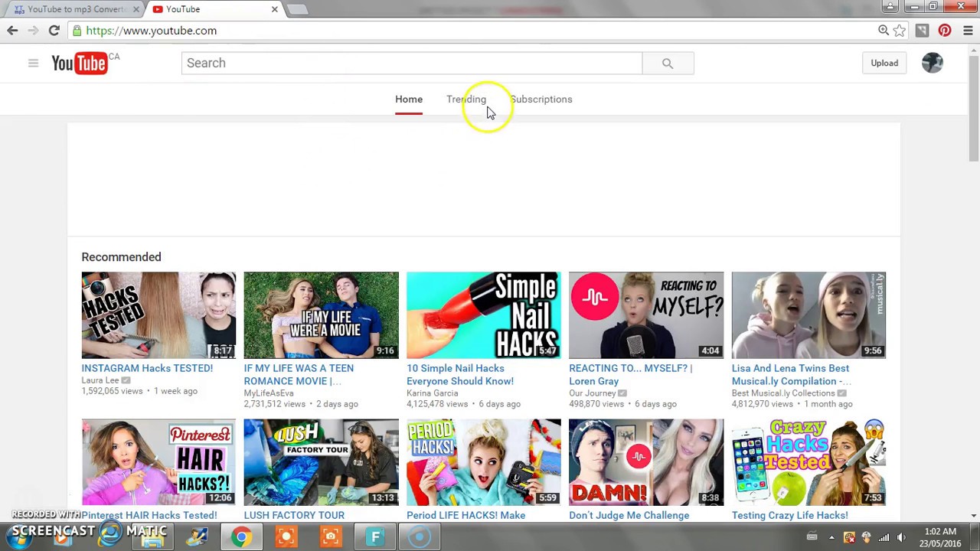Viewport: 980px width, 551px height.
Task: Click the gray extension icon beside the star
Action: pos(922,31)
